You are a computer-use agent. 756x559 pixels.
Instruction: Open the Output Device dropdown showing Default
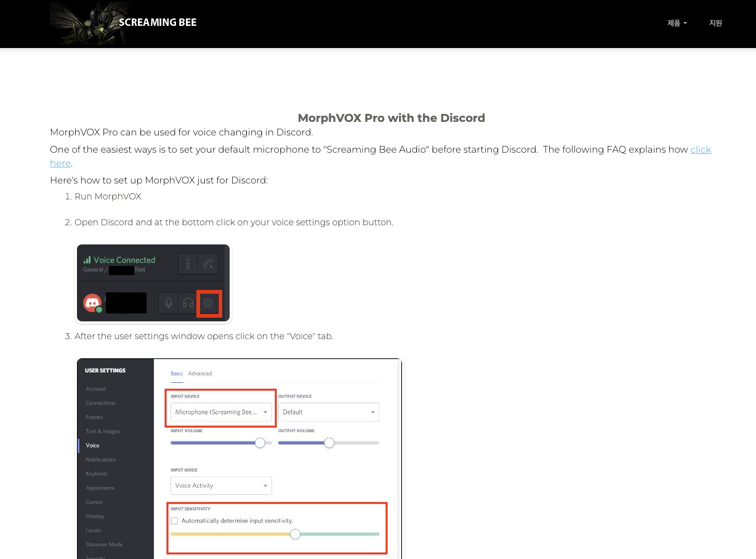328,411
